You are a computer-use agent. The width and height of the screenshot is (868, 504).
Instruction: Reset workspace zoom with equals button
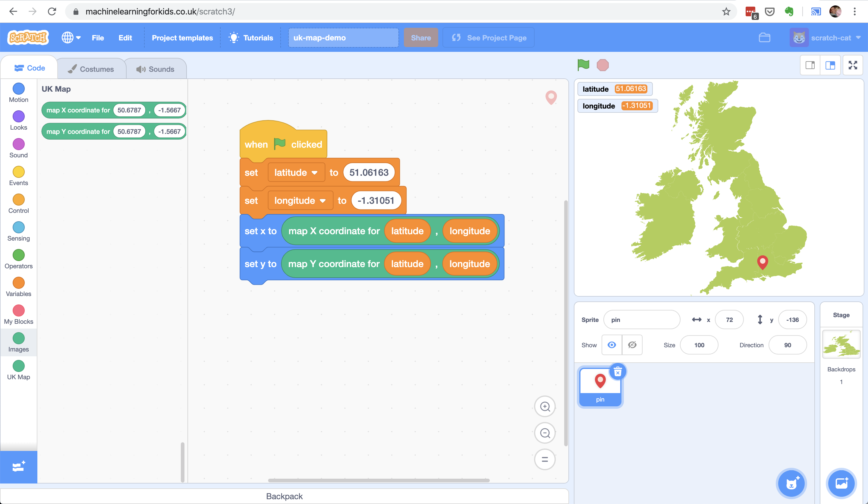(x=545, y=459)
